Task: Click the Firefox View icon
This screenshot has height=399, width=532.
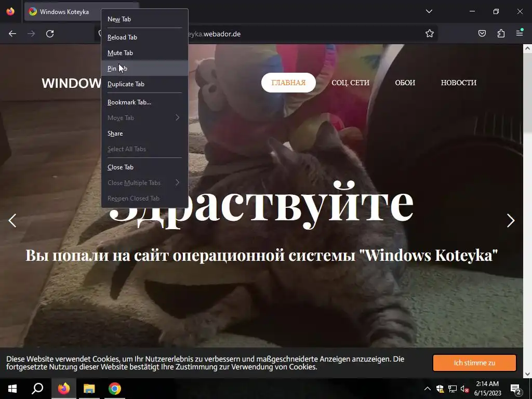Action: point(10,11)
